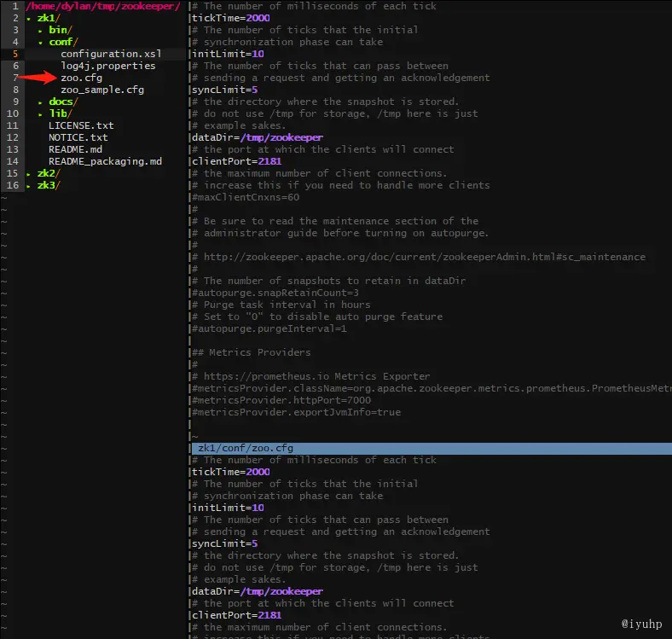The width and height of the screenshot is (672, 639).
Task: Click the ## Metrics Providers heading line
Action: [251, 352]
